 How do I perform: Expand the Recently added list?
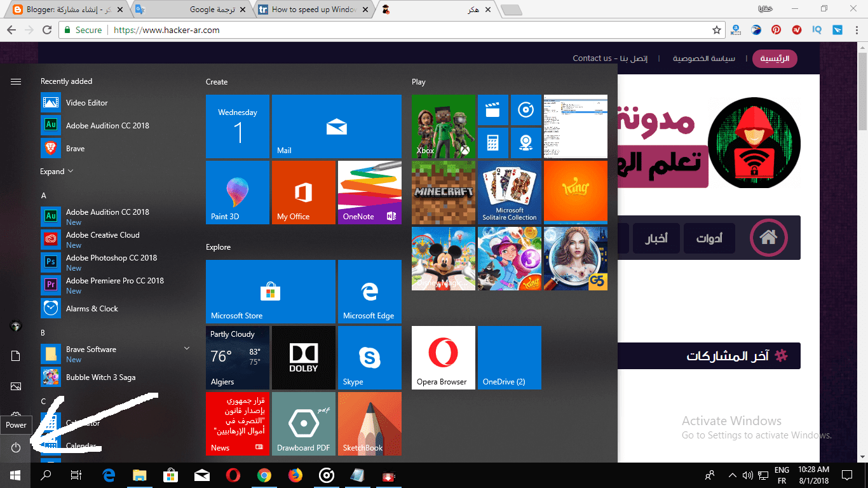pos(57,172)
